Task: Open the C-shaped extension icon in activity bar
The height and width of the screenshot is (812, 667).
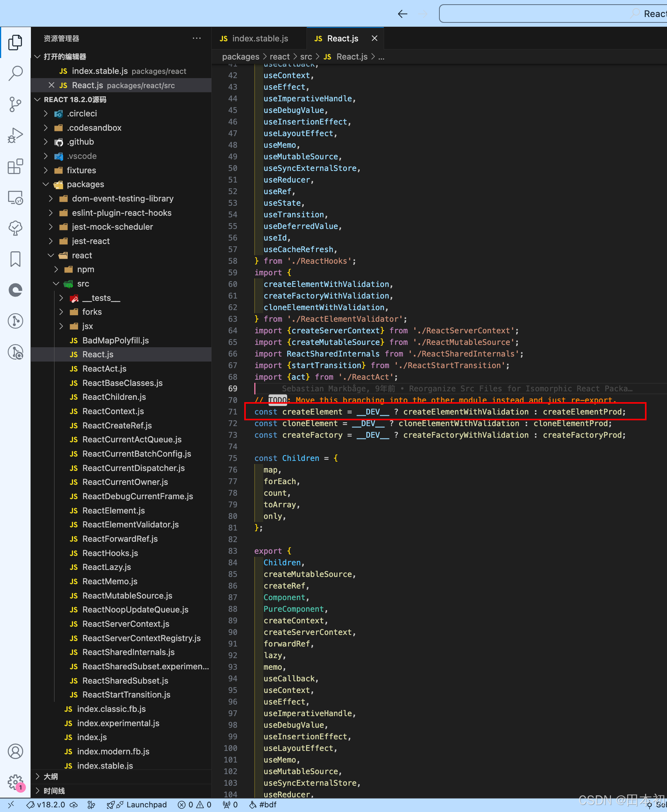Action: 15,290
